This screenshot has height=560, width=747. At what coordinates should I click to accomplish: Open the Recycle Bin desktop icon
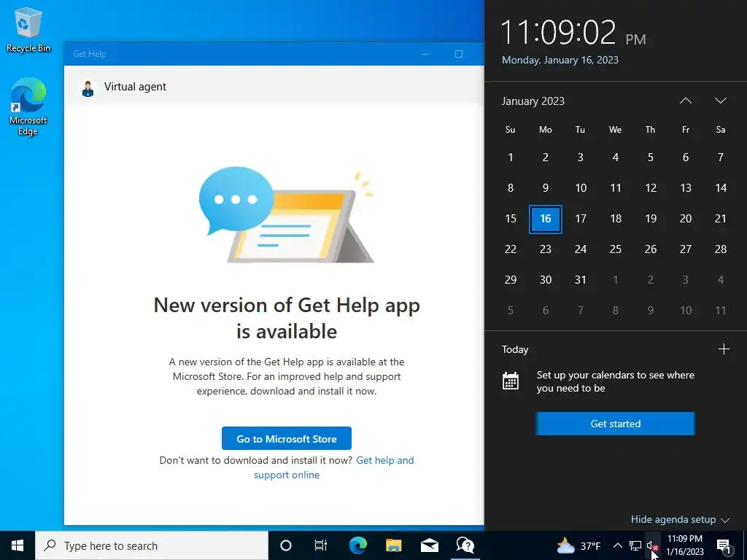click(x=28, y=30)
